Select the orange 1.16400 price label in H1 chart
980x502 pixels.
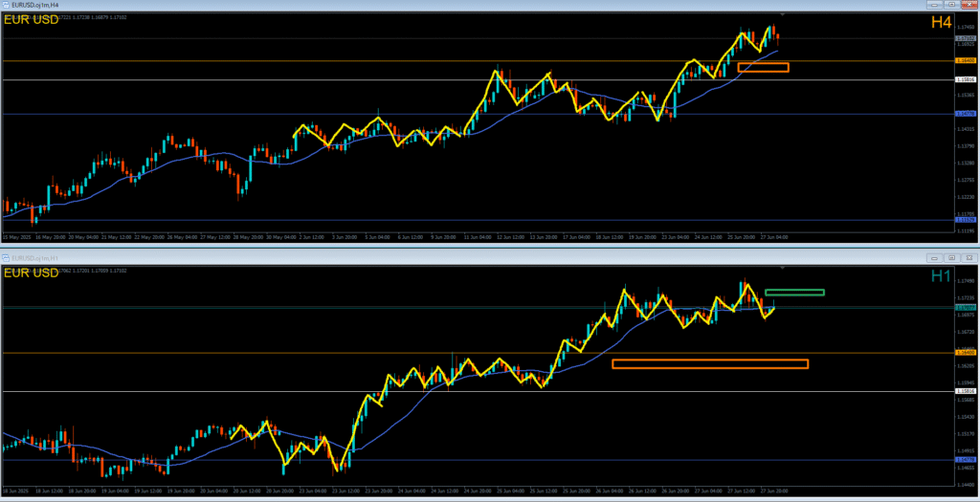click(966, 353)
